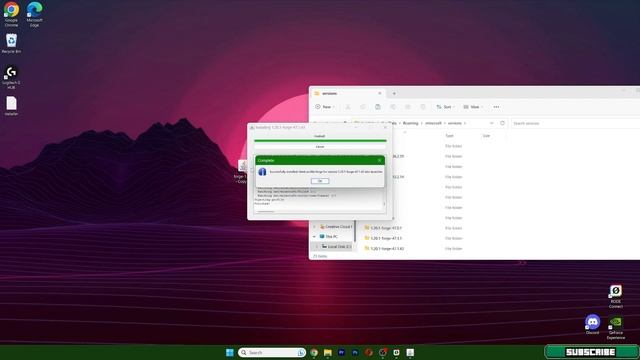Click the Copy icon in Explorer toolbar

coord(362,107)
